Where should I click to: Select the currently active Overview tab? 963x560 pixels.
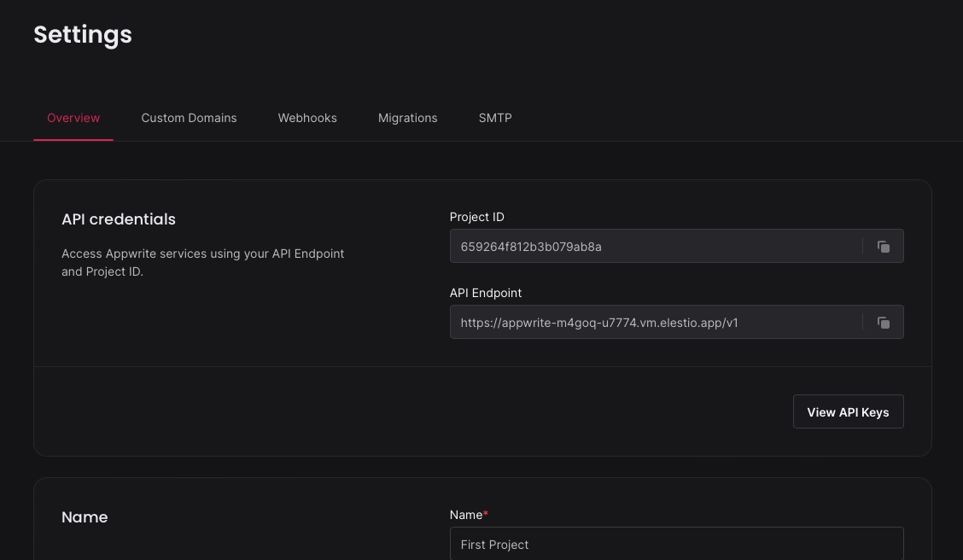73,118
